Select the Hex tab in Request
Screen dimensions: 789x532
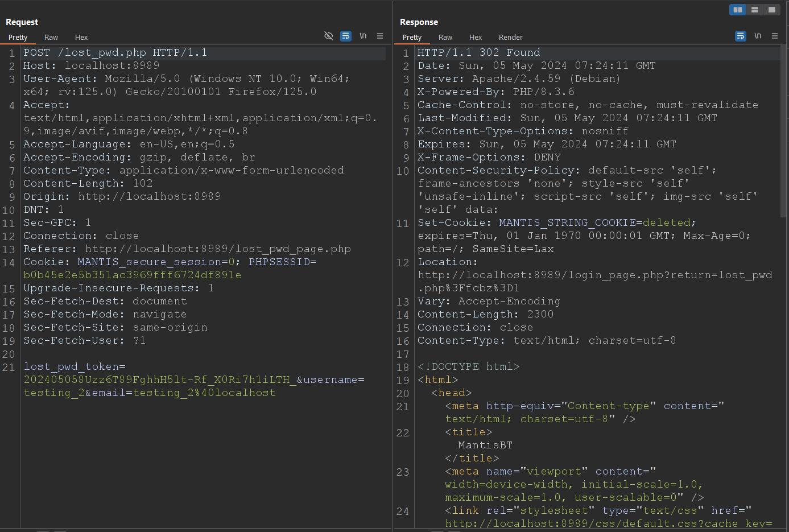(x=81, y=38)
